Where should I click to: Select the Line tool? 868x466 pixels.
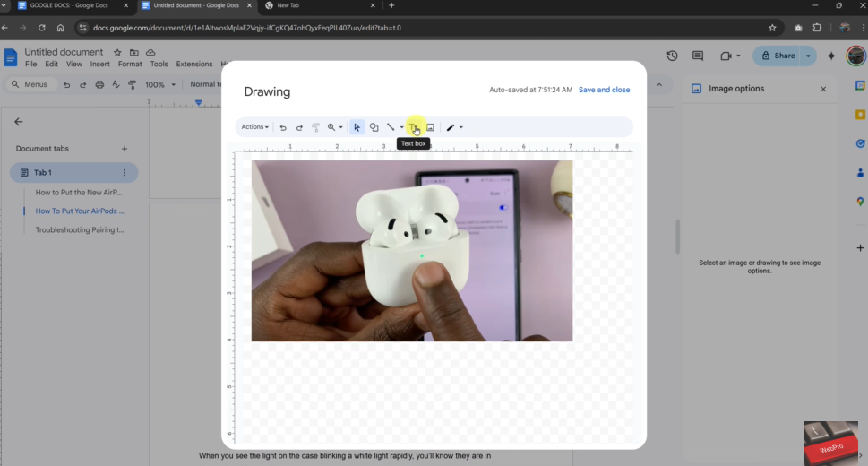coord(391,127)
